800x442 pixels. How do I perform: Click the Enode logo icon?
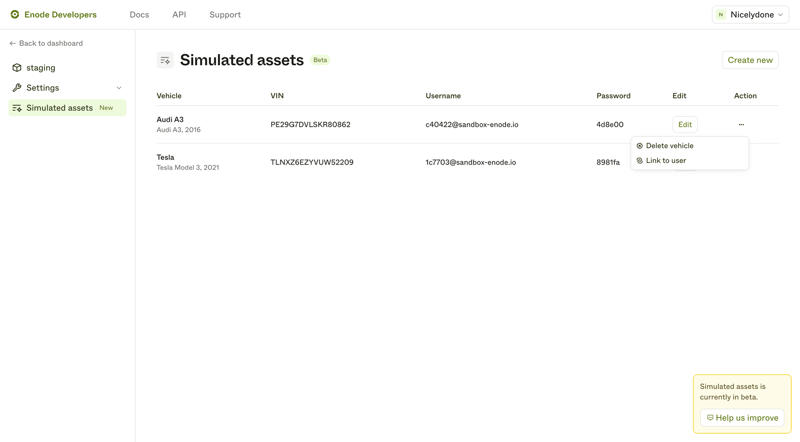click(x=15, y=14)
